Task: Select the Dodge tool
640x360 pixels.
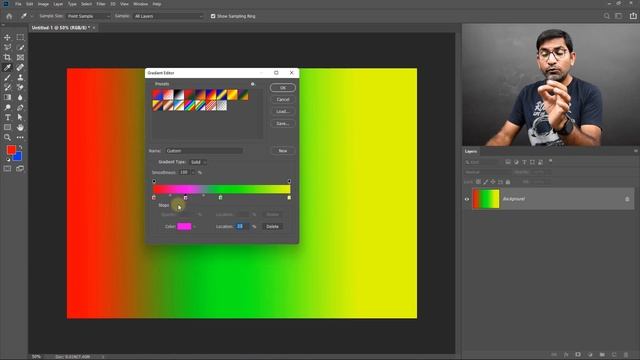Action: [x=7, y=107]
